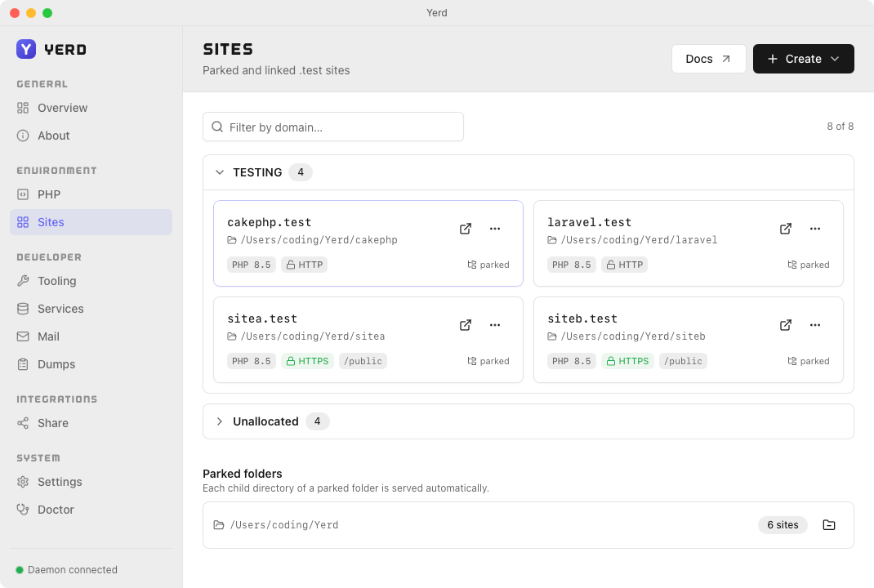Click the green Daemon connected status dot

click(20, 569)
